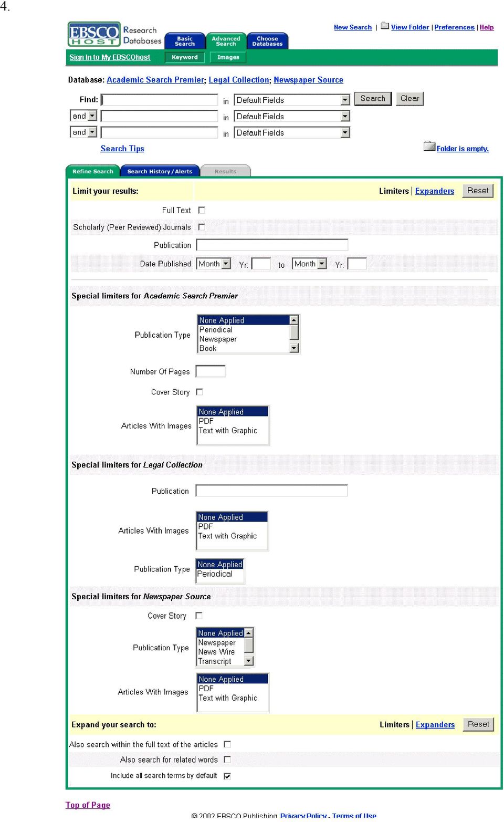Open Academic Search Premier database link
The width and height of the screenshot is (504, 822).
coord(155,80)
